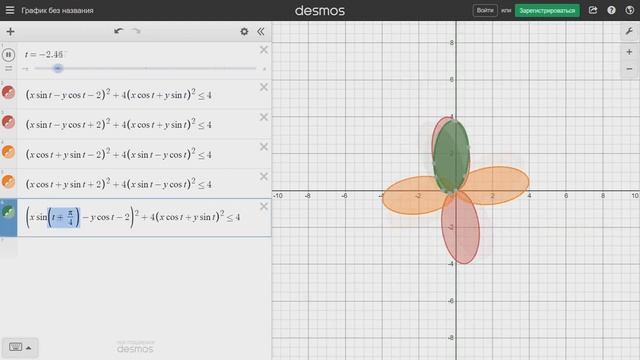The image size is (640, 360).
Task: Open the hamburger menu in the top bar
Action: pos(10,10)
